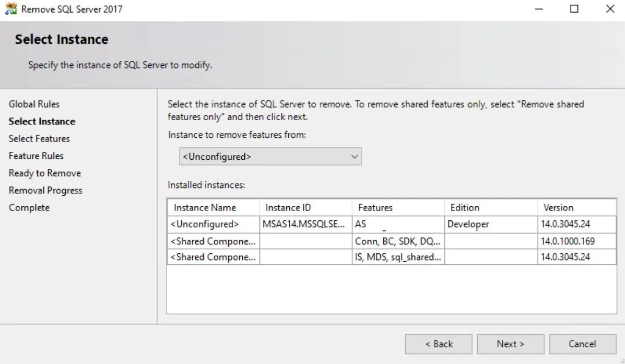Cancel the removal wizard
The height and width of the screenshot is (364, 625).
[x=582, y=344]
